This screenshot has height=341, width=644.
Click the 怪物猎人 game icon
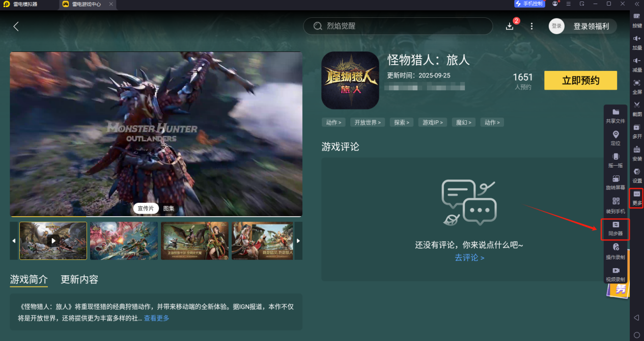tap(350, 80)
